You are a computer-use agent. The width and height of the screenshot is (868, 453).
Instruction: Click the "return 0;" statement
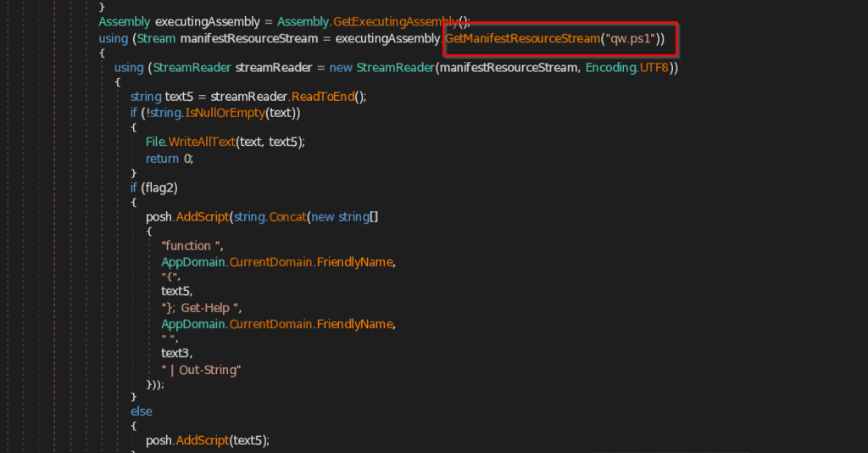169,158
